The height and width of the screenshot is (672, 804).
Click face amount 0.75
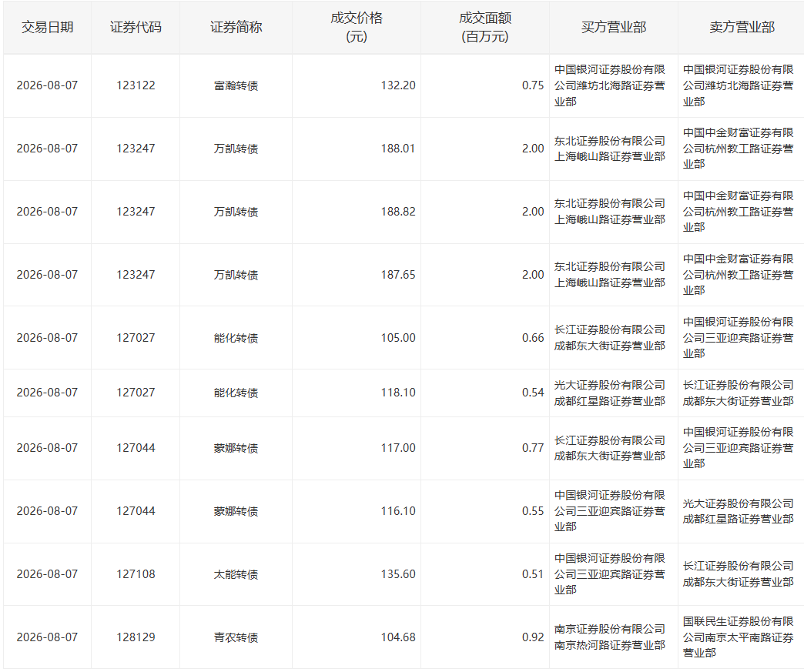coord(533,85)
